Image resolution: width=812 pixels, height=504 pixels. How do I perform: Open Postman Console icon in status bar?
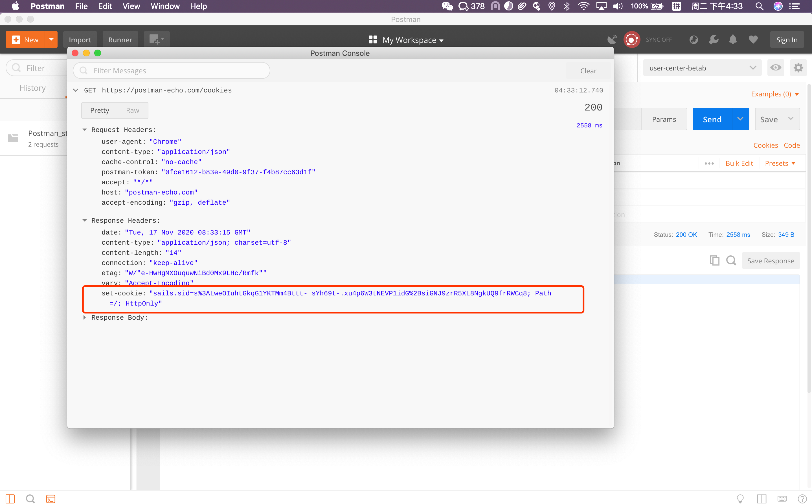tap(51, 498)
